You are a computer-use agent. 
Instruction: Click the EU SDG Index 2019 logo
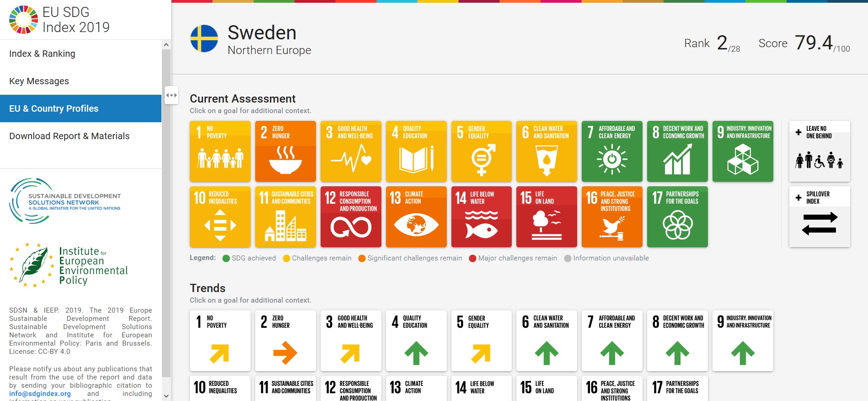(59, 20)
